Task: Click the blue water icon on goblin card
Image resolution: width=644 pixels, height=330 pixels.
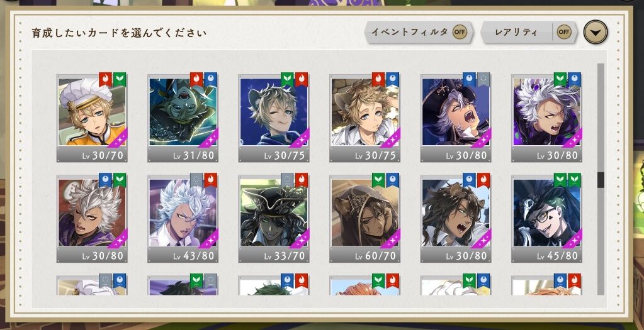Action: coord(211,79)
